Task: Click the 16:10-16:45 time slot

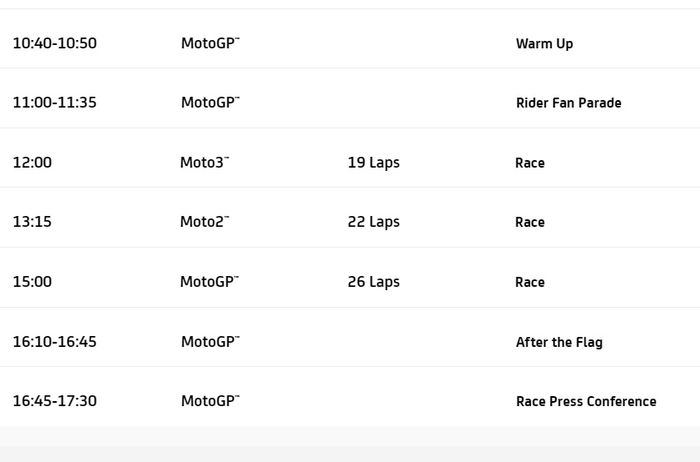Action: click(54, 342)
